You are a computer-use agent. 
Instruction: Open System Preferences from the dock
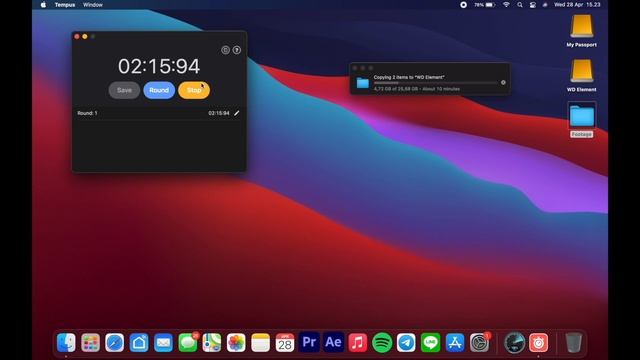[x=479, y=342]
